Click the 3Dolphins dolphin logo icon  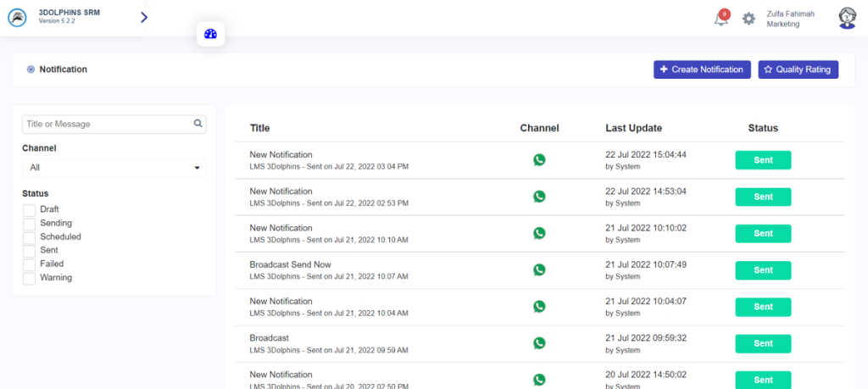(x=18, y=18)
